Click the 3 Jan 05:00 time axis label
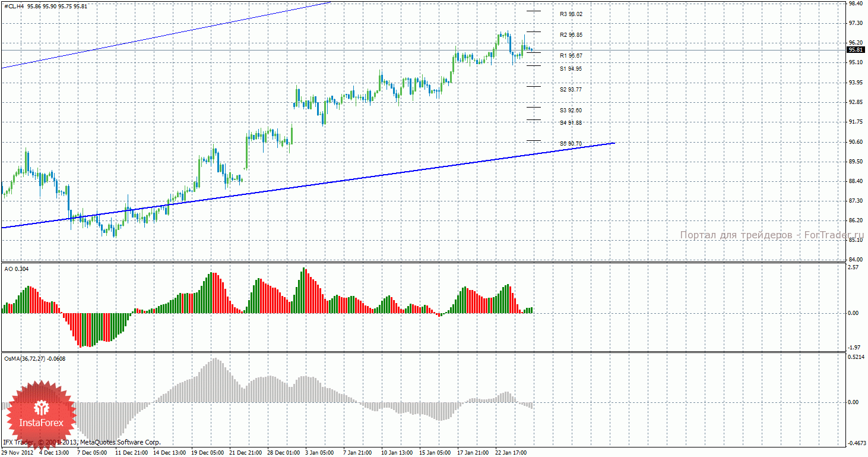The height and width of the screenshot is (457, 868). point(319,453)
